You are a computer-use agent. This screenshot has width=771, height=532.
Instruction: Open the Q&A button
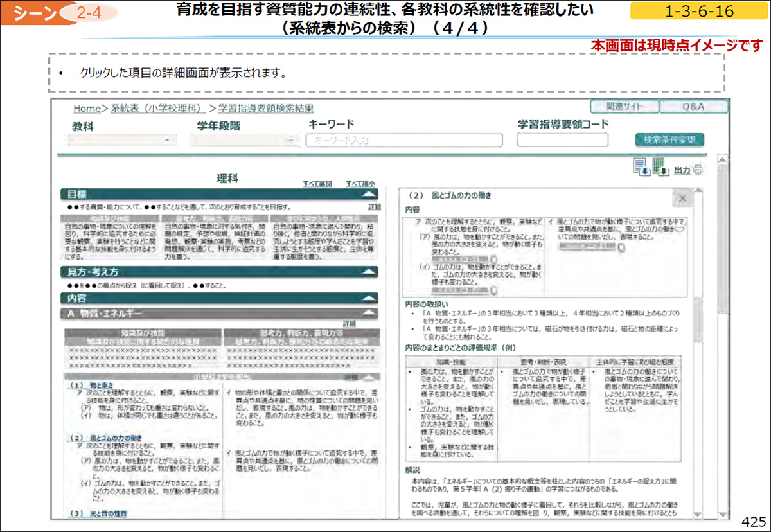693,107
